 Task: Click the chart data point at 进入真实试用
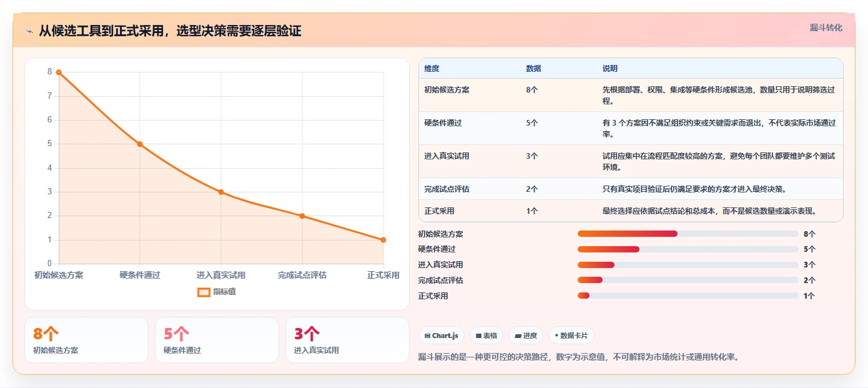221,192
